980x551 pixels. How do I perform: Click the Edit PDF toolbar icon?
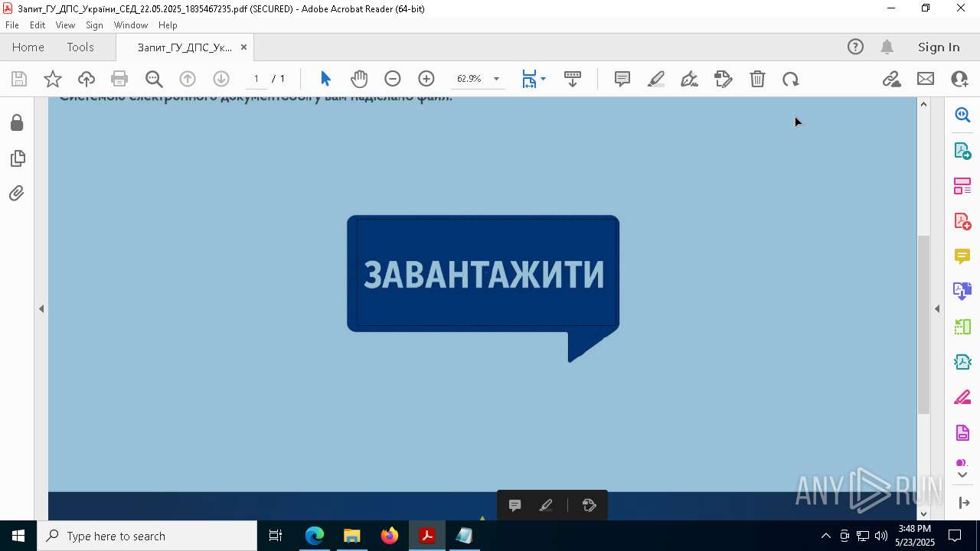pyautogui.click(x=724, y=79)
